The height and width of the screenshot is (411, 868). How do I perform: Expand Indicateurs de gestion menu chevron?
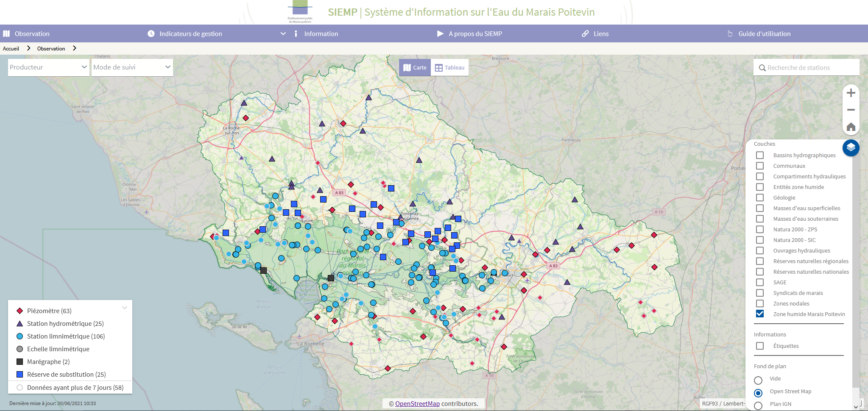(x=283, y=33)
